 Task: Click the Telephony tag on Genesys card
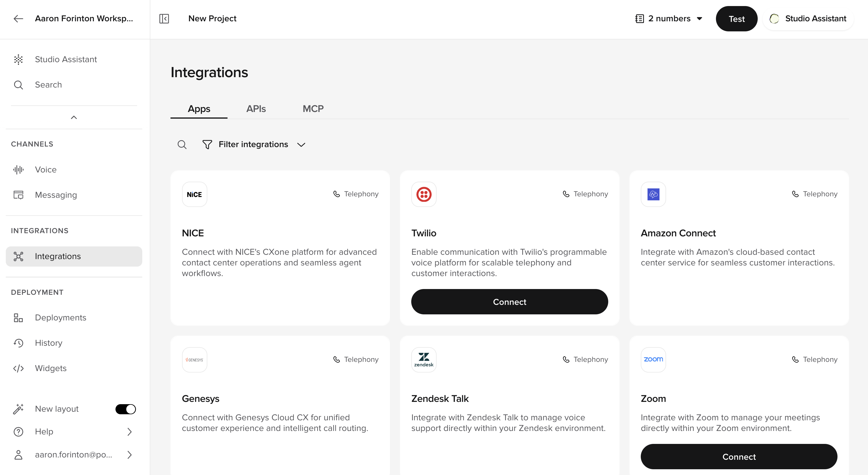tap(355, 360)
